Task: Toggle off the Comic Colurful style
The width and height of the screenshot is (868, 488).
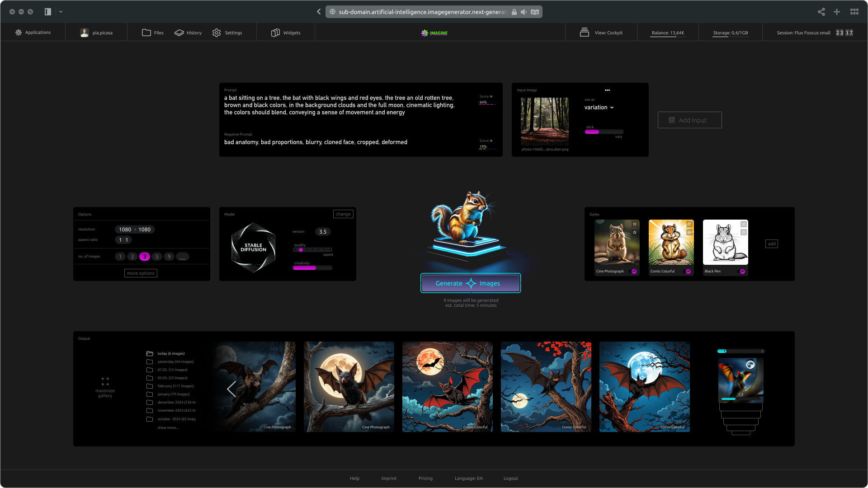Action: point(687,272)
